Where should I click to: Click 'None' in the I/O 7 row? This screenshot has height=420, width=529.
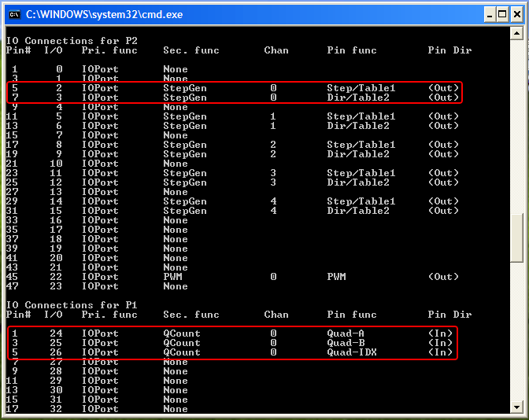pyautogui.click(x=176, y=135)
